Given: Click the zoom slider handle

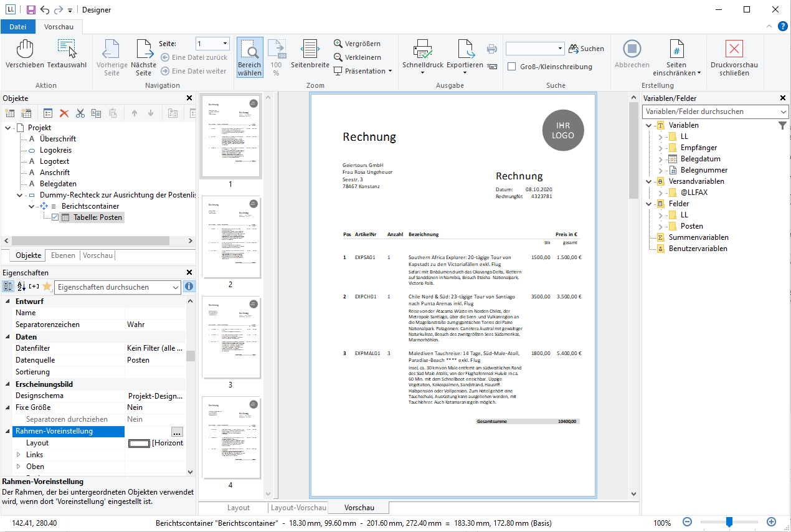Looking at the screenshot, I should (729, 522).
